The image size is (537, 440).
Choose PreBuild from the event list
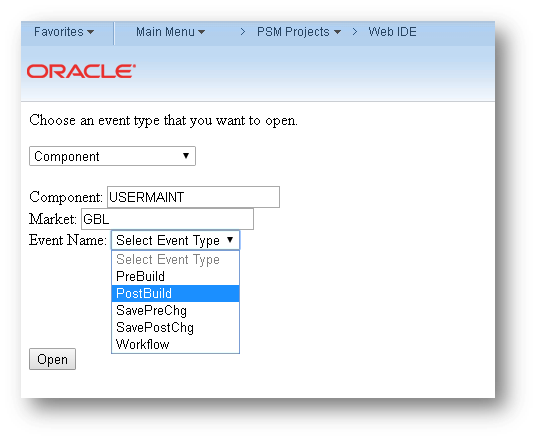click(175, 276)
